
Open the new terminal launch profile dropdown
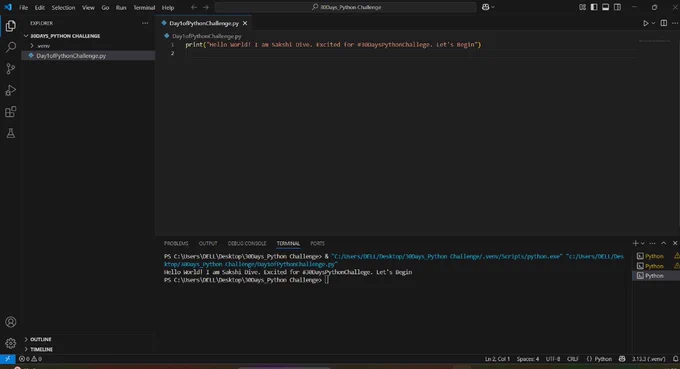tap(642, 243)
